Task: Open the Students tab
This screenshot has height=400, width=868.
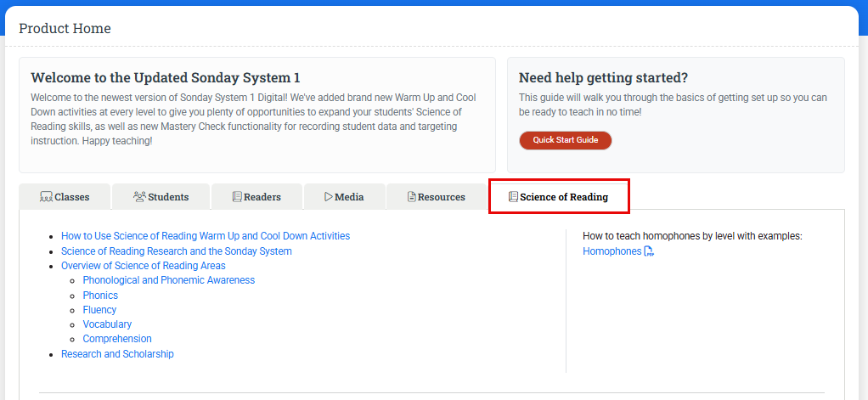Action: click(x=161, y=196)
